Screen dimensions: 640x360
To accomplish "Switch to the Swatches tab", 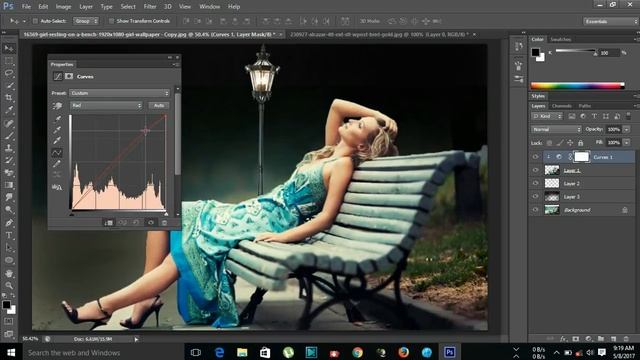I will [x=560, y=40].
